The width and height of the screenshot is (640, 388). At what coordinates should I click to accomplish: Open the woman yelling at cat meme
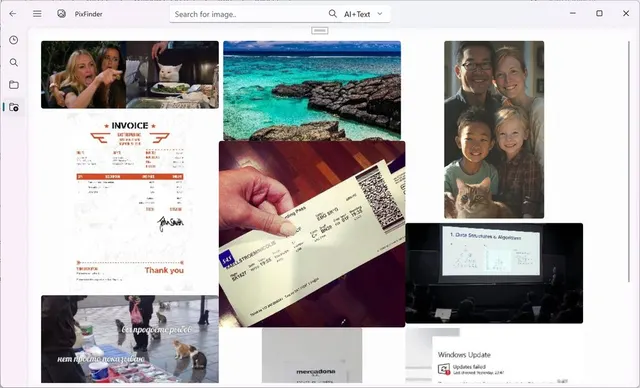point(130,75)
